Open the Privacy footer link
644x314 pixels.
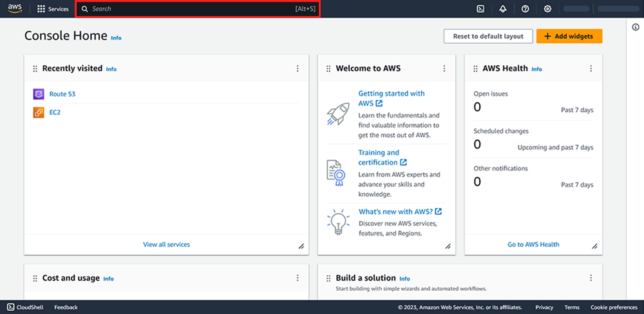point(544,307)
